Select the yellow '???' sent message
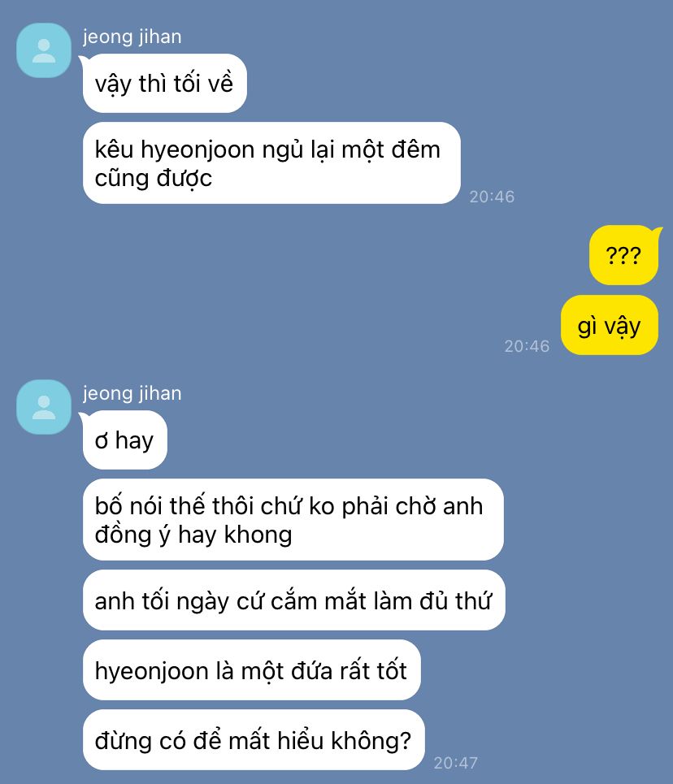673x784 pixels. (623, 255)
